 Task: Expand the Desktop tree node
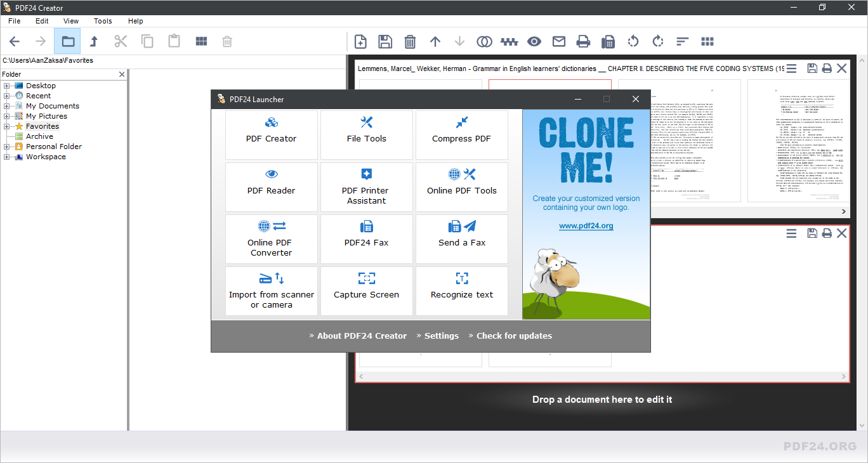coord(7,86)
